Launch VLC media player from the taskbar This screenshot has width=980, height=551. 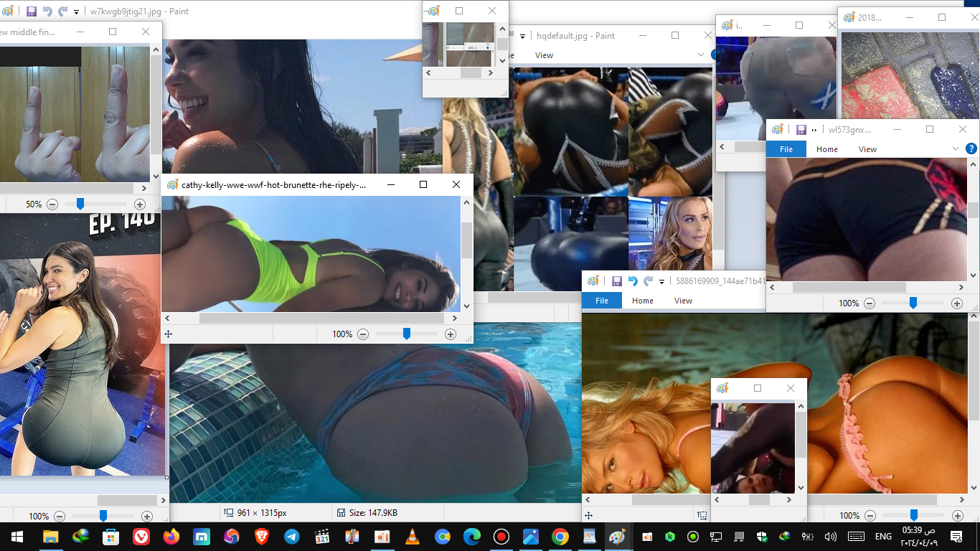(412, 536)
